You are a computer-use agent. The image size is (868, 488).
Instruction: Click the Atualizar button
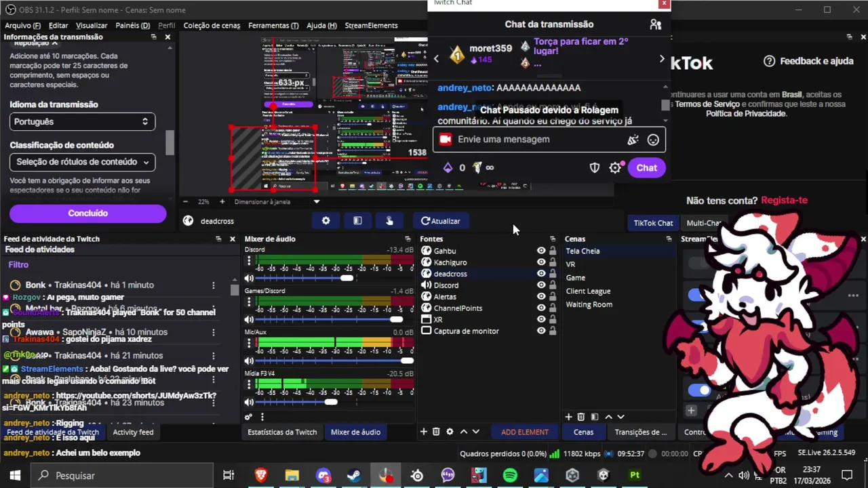440,221
